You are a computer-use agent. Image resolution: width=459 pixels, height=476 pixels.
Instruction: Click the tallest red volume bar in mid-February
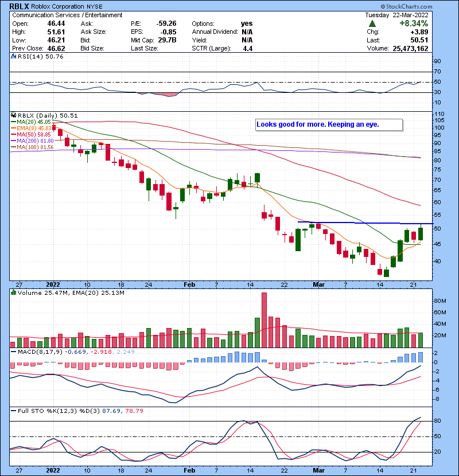point(264,320)
